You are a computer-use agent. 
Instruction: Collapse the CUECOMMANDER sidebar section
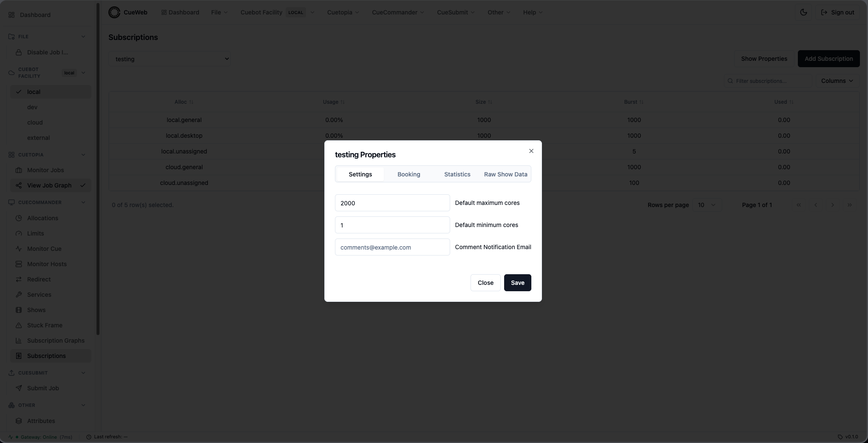[83, 202]
